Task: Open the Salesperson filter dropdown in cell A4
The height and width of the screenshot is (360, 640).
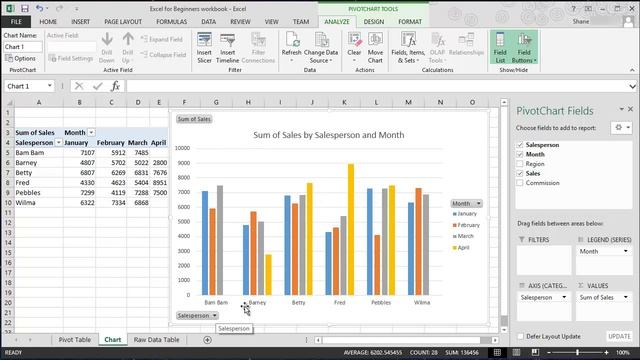Action: point(59,142)
